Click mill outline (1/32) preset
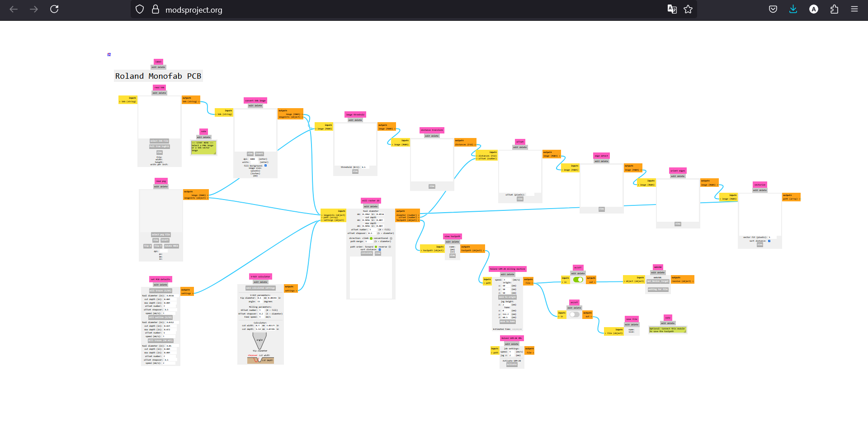The height and width of the screenshot is (433, 868). click(x=160, y=317)
